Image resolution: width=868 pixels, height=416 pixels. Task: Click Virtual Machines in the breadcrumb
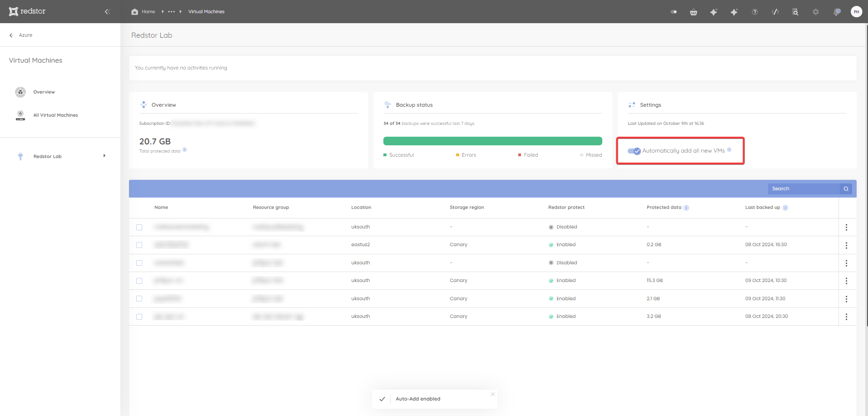coord(206,12)
